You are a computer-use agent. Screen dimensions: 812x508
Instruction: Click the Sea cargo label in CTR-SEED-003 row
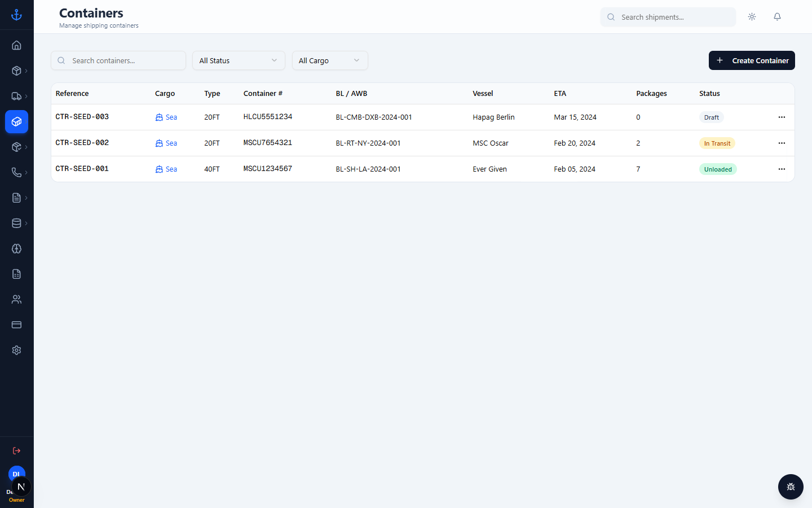pos(166,117)
